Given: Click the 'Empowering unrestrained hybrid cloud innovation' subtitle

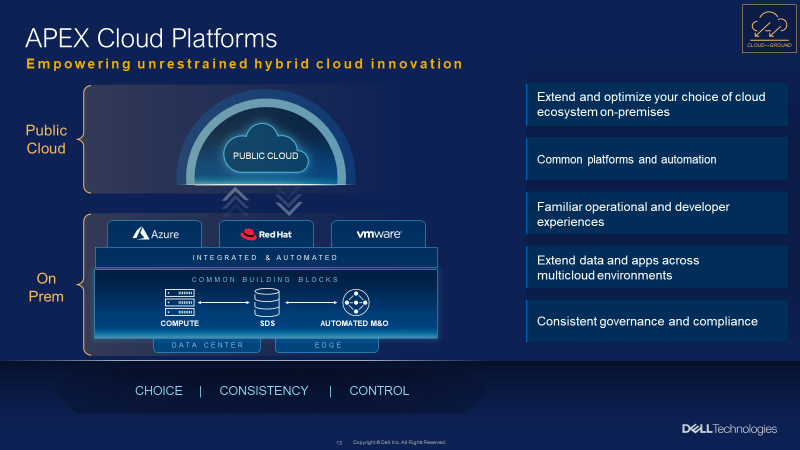Looking at the screenshot, I should click(244, 64).
